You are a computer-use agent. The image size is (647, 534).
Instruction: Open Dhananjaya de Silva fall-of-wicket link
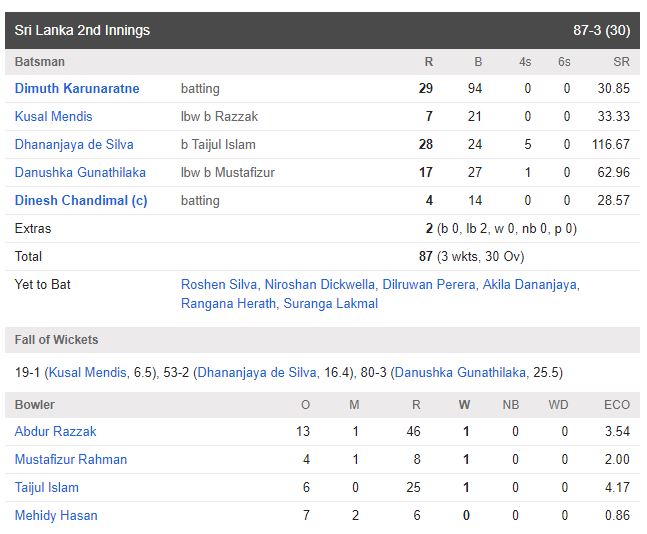[x=257, y=373]
